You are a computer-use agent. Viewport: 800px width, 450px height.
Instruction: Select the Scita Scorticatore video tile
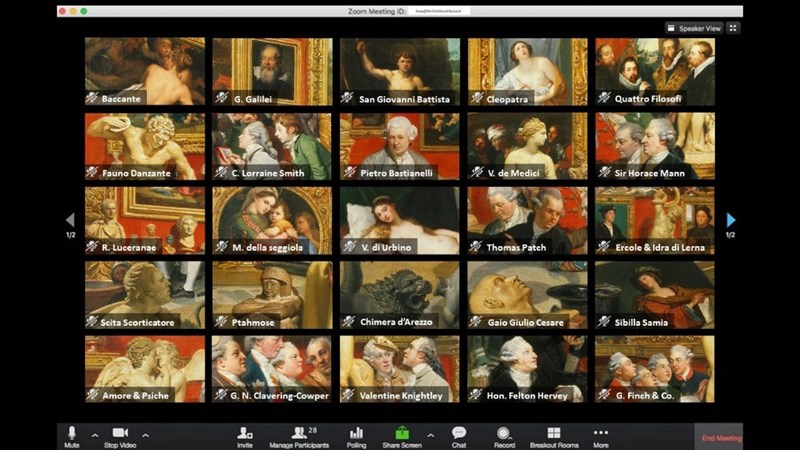[x=145, y=295]
